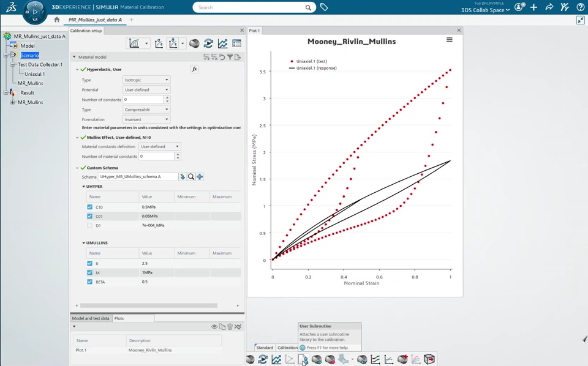588x366 pixels.
Task: Click the add-parameters slider icon in Material model header
Action: click(206, 57)
